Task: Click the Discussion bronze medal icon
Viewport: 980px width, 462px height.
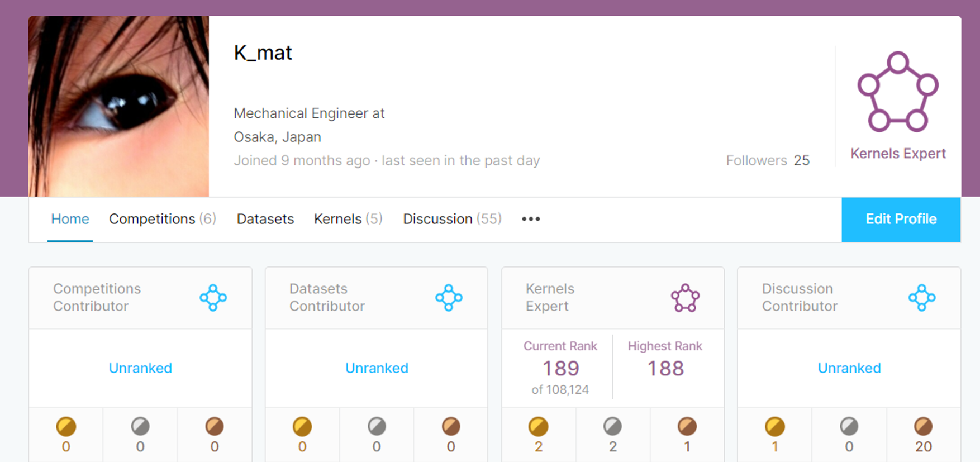Action: pos(923,427)
